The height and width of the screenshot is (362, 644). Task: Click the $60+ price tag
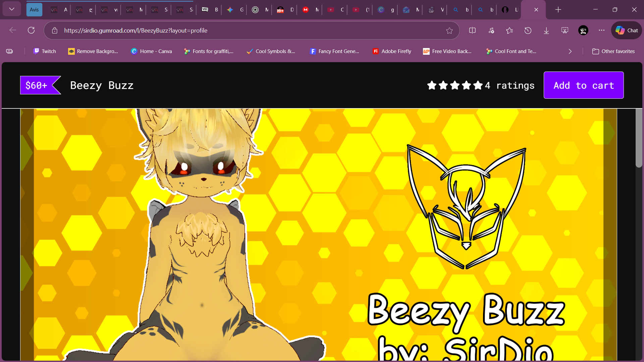[x=40, y=85]
